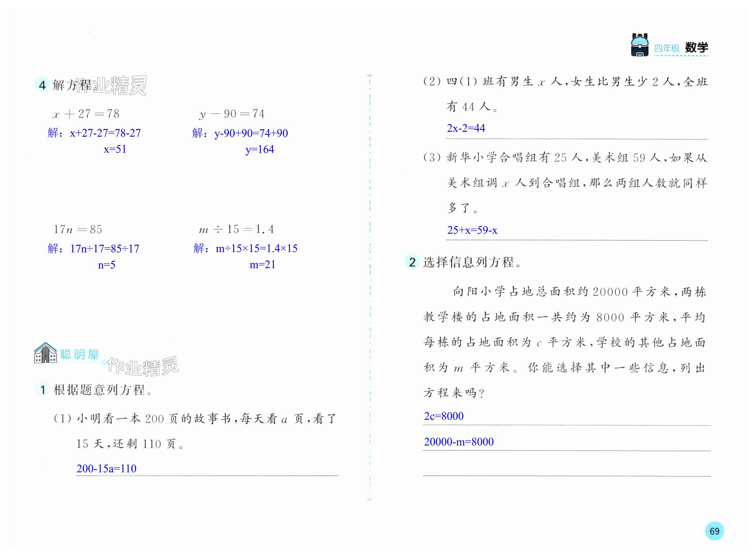Click the equation x + 27 = 78
This screenshot has height=555, width=756.
[86, 114]
